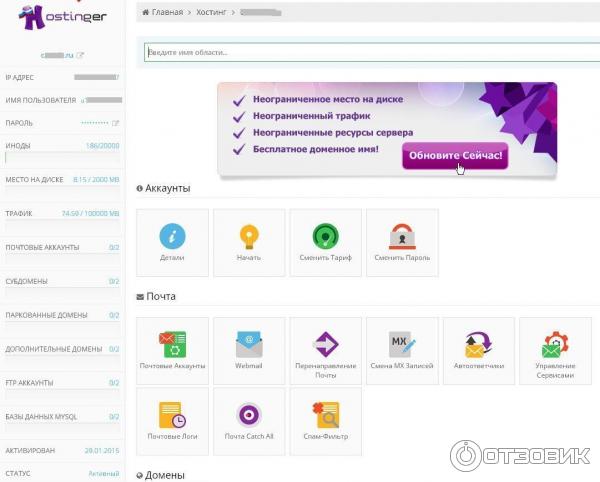
Task: Launch the Webmail icon
Action: [x=249, y=346]
